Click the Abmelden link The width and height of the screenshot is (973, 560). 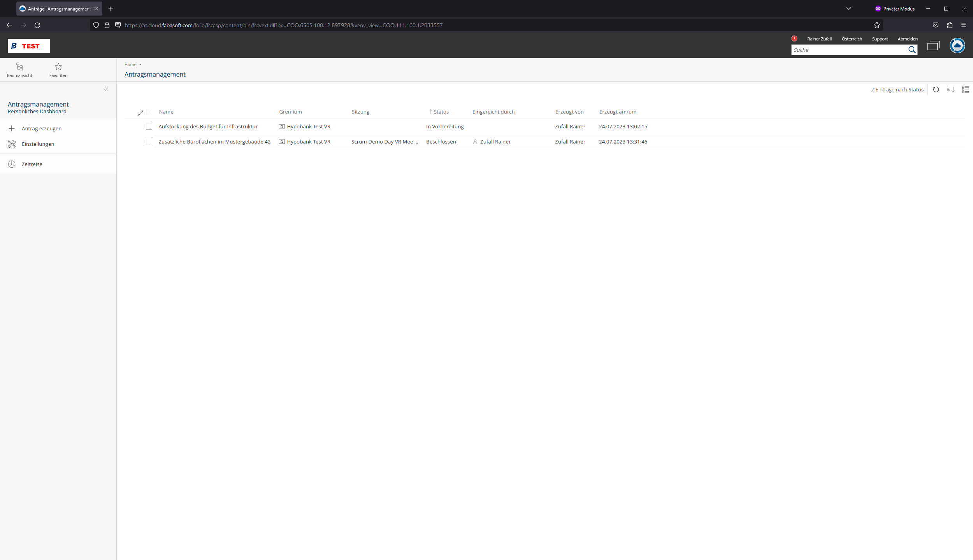coord(908,39)
